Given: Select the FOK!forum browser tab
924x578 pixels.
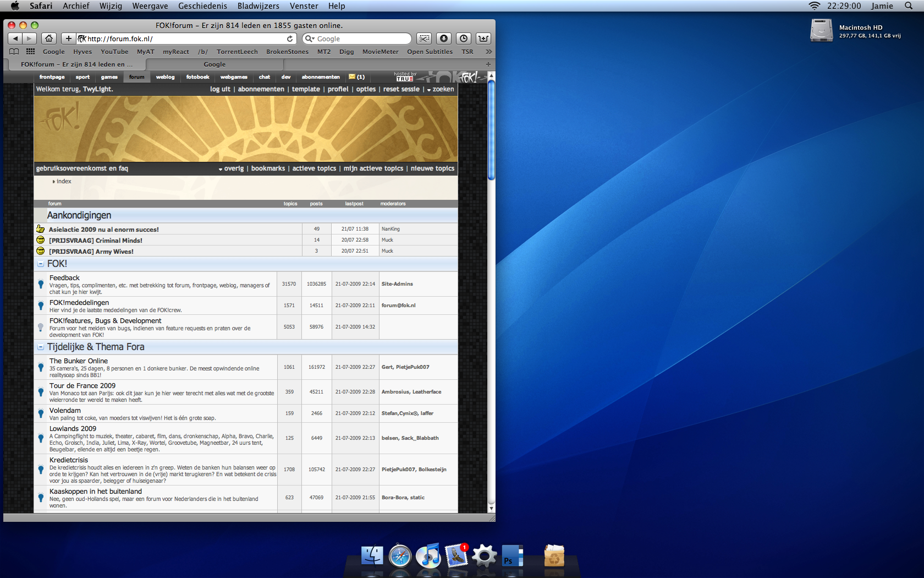Looking at the screenshot, I should pyautogui.click(x=76, y=64).
